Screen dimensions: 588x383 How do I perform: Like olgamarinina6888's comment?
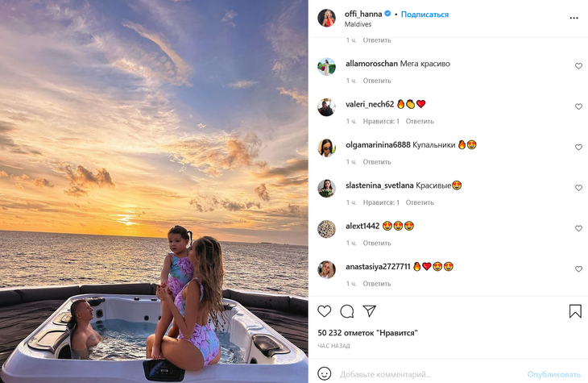pyautogui.click(x=578, y=148)
